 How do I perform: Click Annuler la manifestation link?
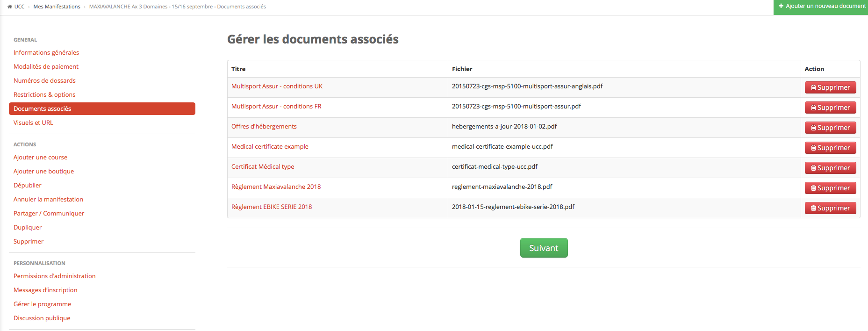pyautogui.click(x=48, y=199)
